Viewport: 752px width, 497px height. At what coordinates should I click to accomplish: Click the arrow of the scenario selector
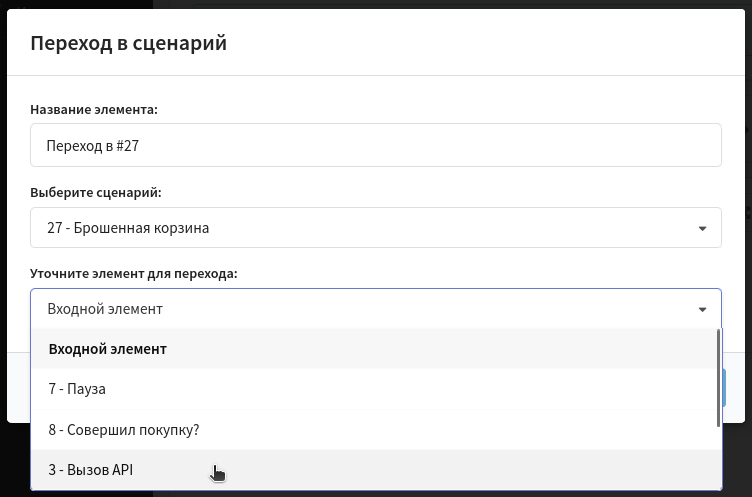click(702, 228)
